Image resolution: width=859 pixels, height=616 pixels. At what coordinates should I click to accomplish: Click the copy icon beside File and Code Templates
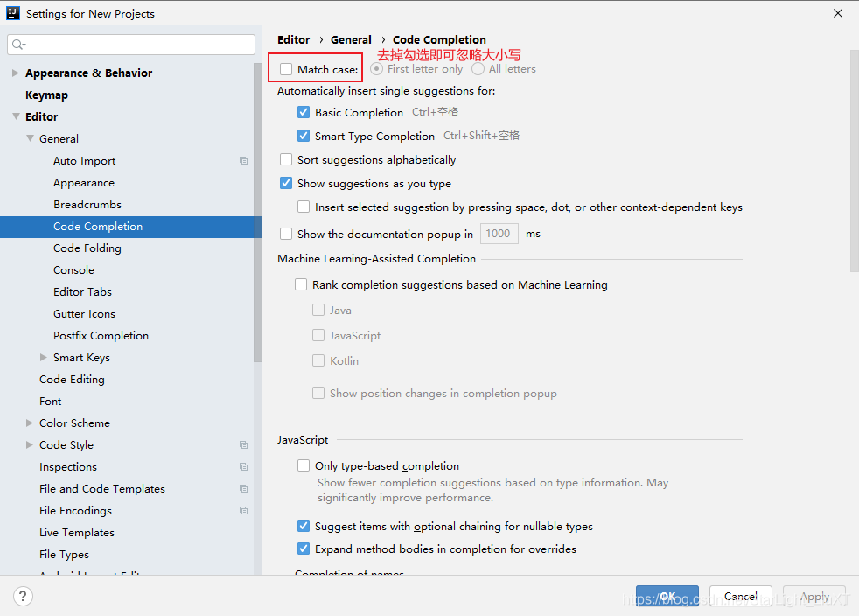pyautogui.click(x=244, y=489)
